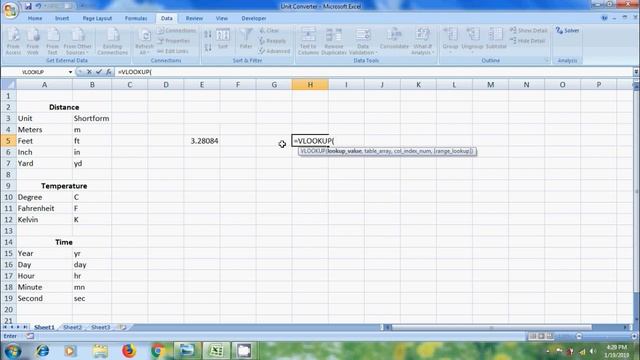This screenshot has width=640, height=360.
Task: Open Connections in ribbon
Action: (176, 31)
